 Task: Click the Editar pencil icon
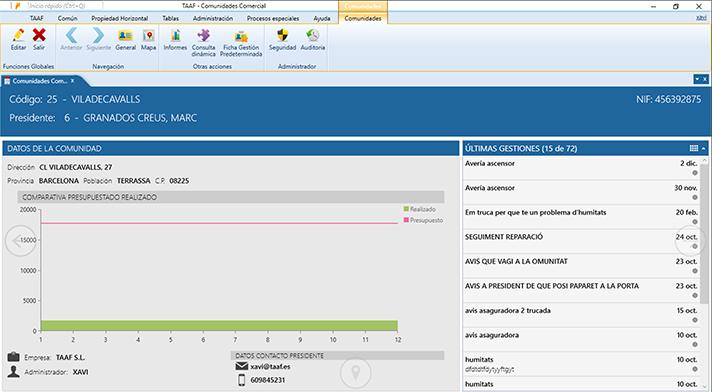(19, 35)
